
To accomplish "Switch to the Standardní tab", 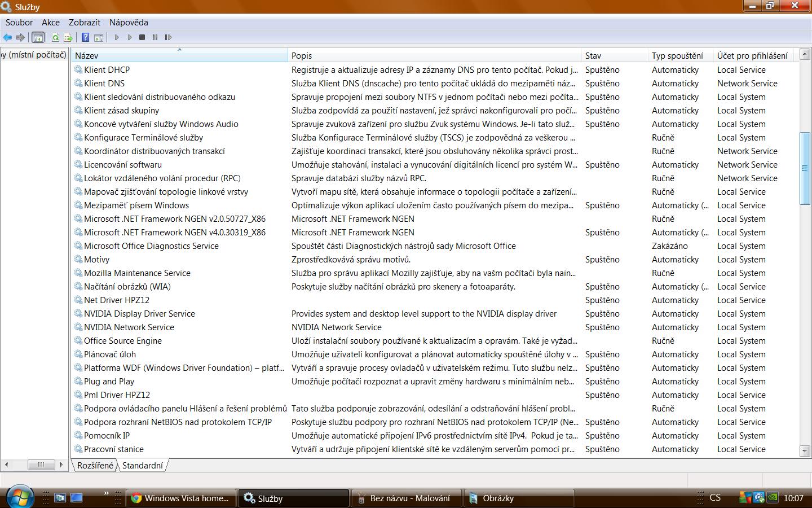I will click(x=142, y=466).
